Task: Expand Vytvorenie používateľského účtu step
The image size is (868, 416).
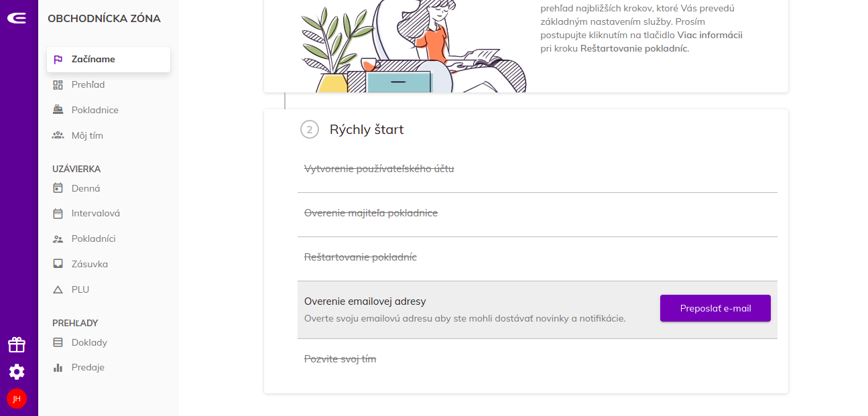Action: click(538, 169)
